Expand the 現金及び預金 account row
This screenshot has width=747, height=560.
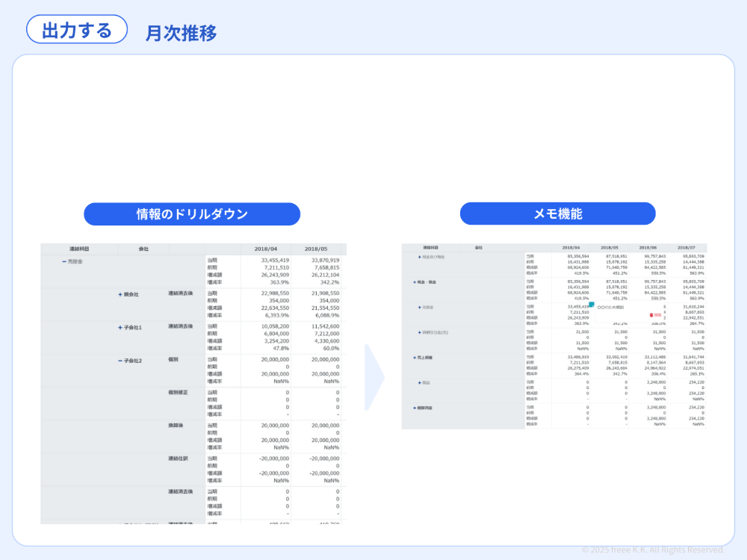click(419, 257)
